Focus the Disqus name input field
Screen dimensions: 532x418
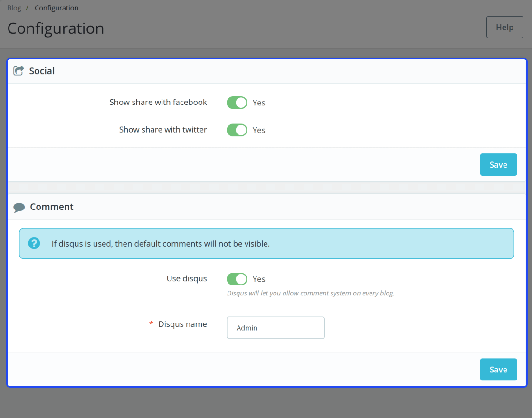(275, 328)
